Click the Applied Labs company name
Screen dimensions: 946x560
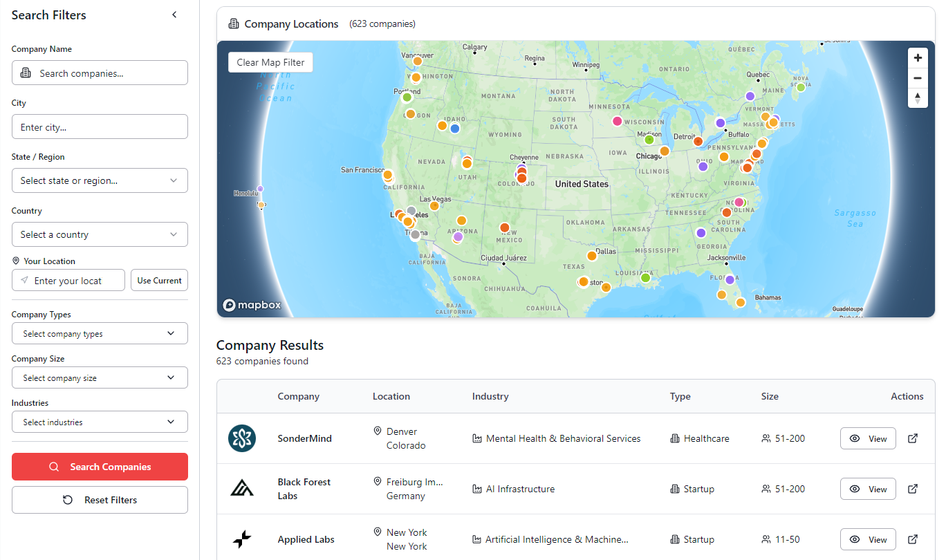click(x=306, y=539)
